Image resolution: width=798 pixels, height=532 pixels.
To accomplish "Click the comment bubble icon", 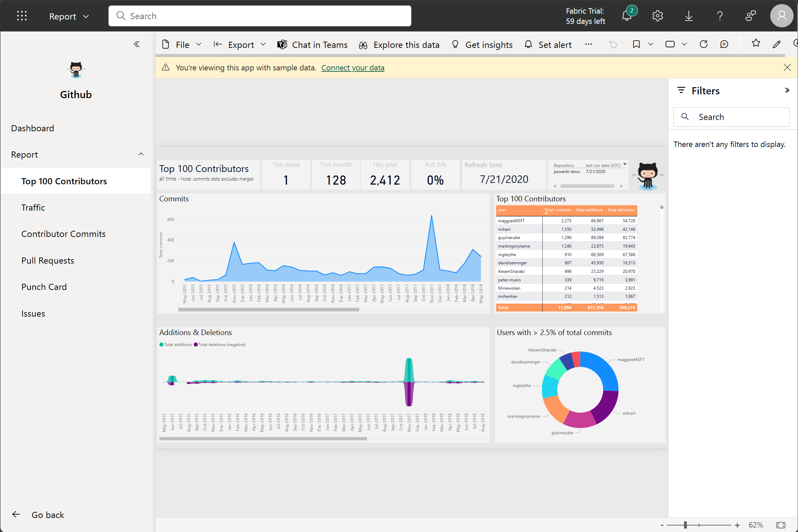I will pyautogui.click(x=724, y=45).
